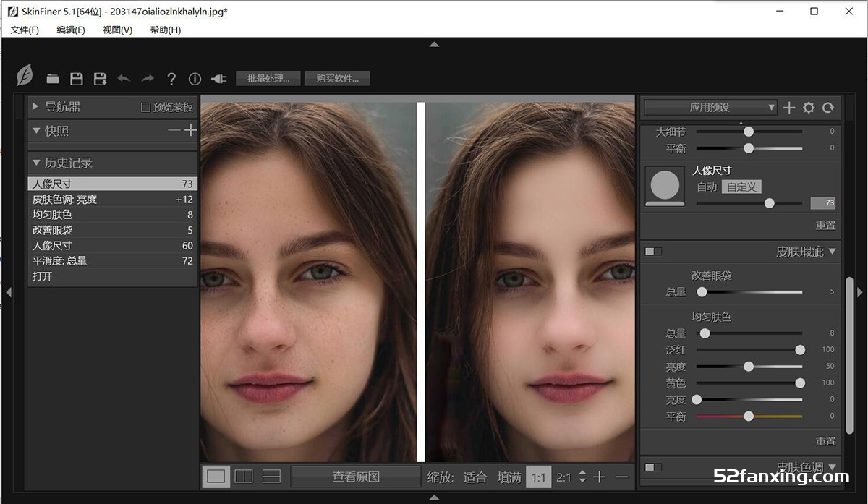Adjust the 改善眼袋 总量 slider
The image size is (868, 504).
(749, 292)
